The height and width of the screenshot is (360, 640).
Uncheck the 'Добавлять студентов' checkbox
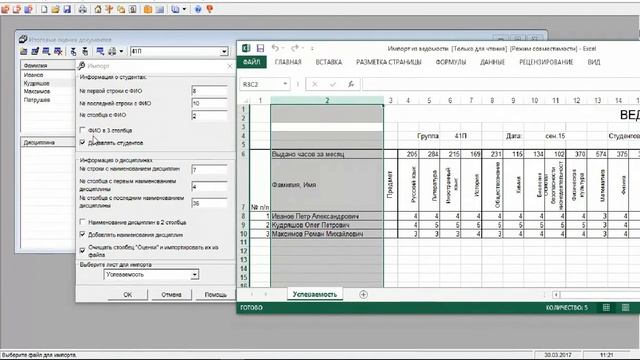(x=82, y=142)
